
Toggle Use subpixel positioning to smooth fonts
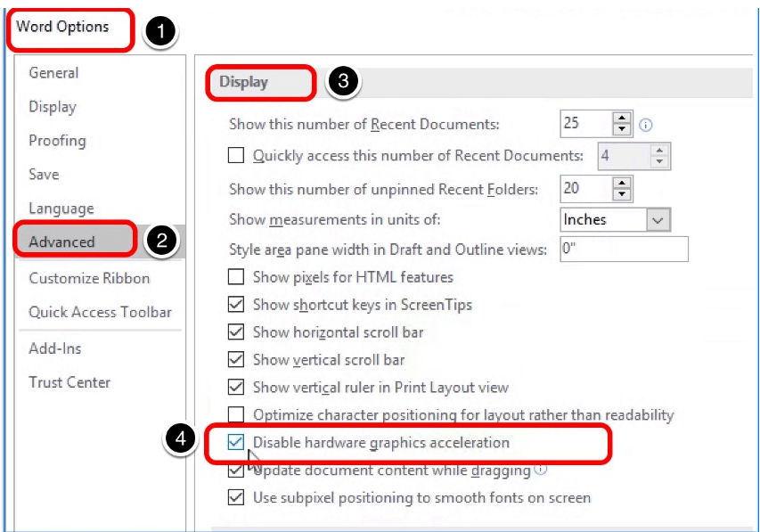(x=236, y=497)
